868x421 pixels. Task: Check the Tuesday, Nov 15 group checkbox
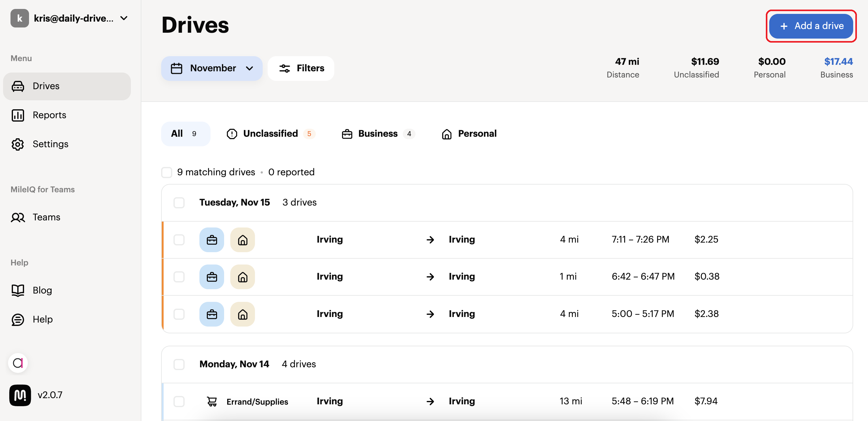[179, 203]
